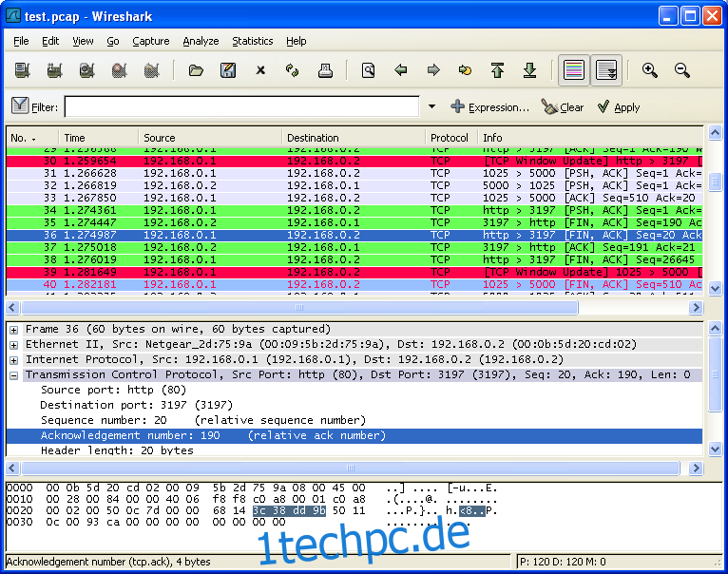Viewport: 728px width, 574px height.
Task: Jump to last packet icon
Action: coord(529,70)
